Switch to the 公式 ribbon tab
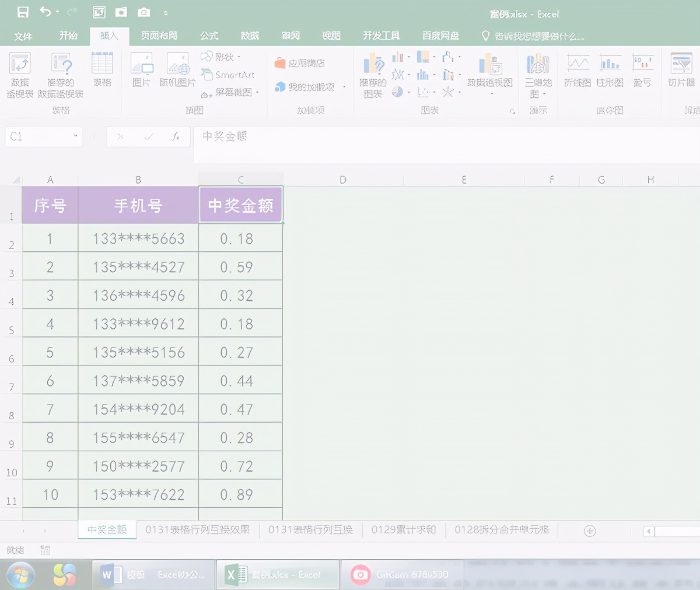Viewport: 700px width, 590px height. (x=208, y=36)
